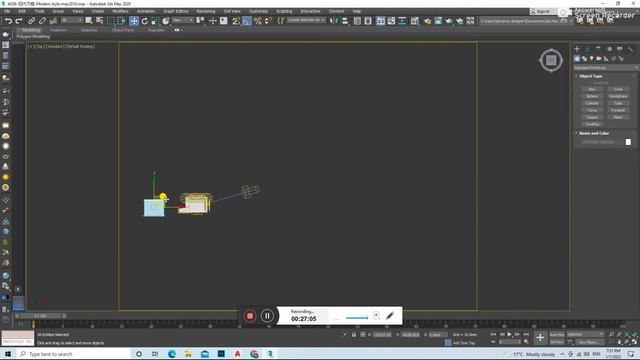Open the Align tool
Image resolution: width=640 pixels, height=360 pixels.
coord(345,21)
